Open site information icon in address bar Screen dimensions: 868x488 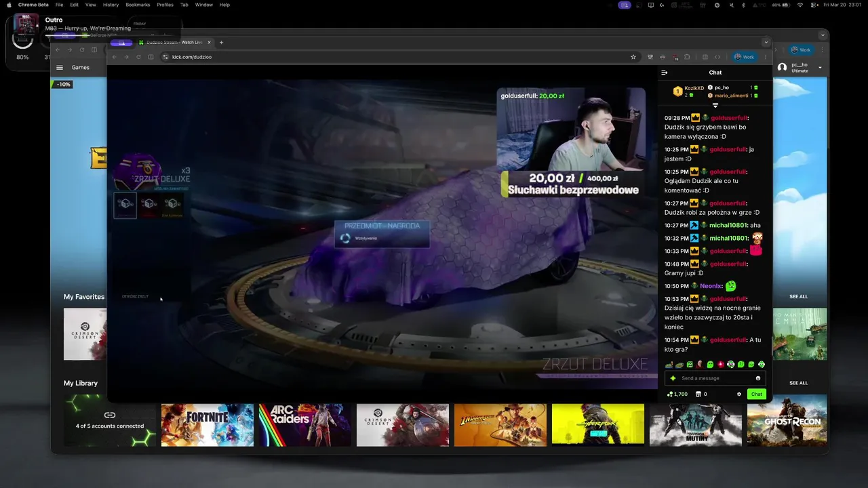tap(165, 57)
